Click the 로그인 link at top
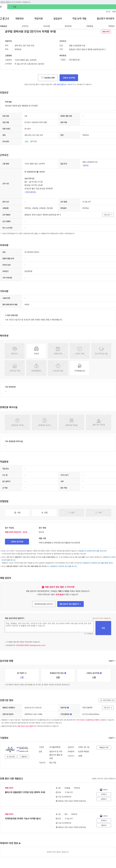This screenshot has width=116, height=868. click(108, 11)
